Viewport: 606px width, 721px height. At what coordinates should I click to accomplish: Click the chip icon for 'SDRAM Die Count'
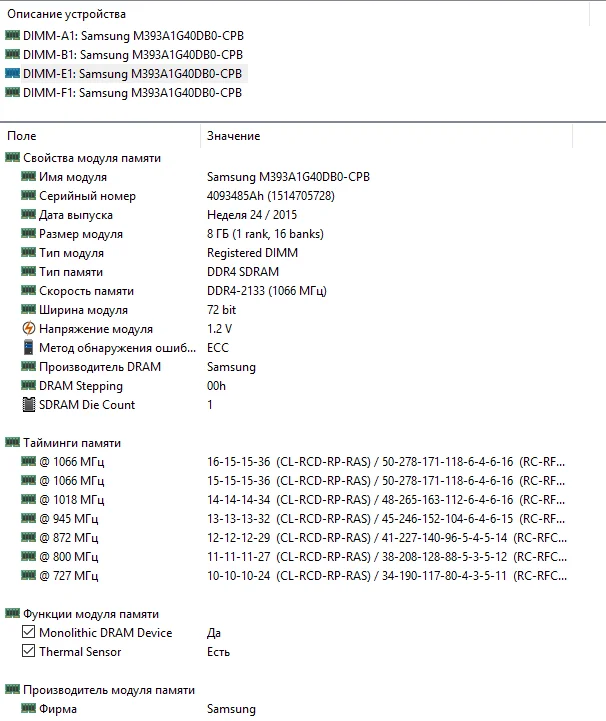click(29, 405)
